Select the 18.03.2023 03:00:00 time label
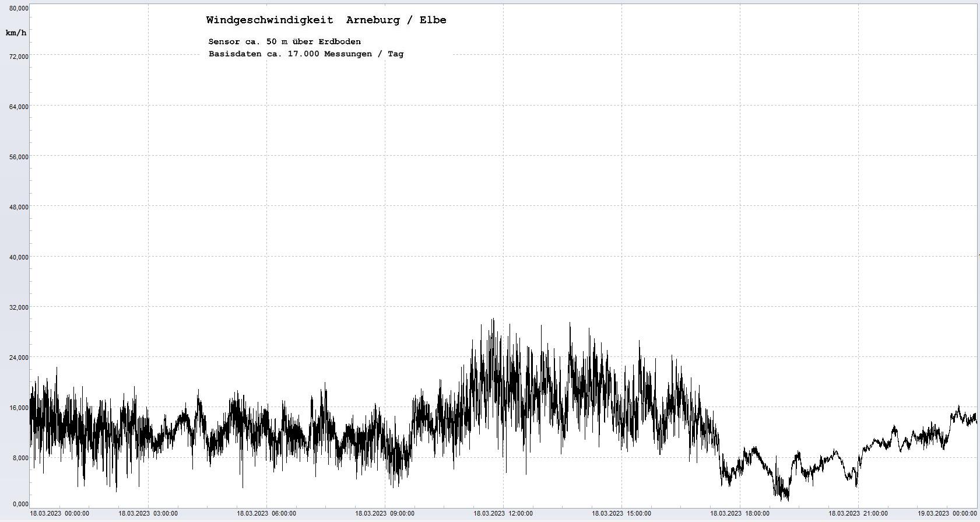 tap(148, 513)
